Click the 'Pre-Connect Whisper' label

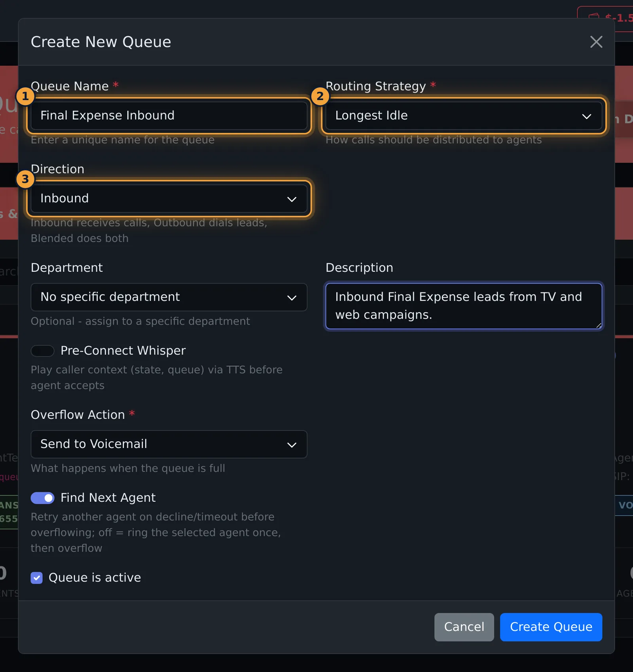coord(123,351)
